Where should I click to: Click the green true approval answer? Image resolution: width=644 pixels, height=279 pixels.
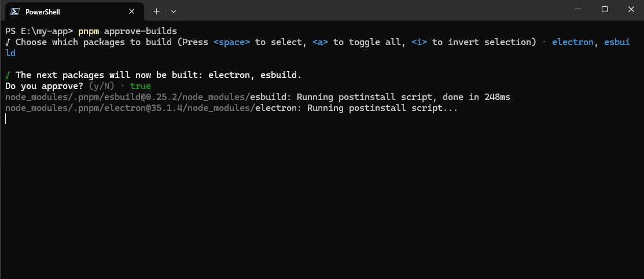[x=141, y=86]
